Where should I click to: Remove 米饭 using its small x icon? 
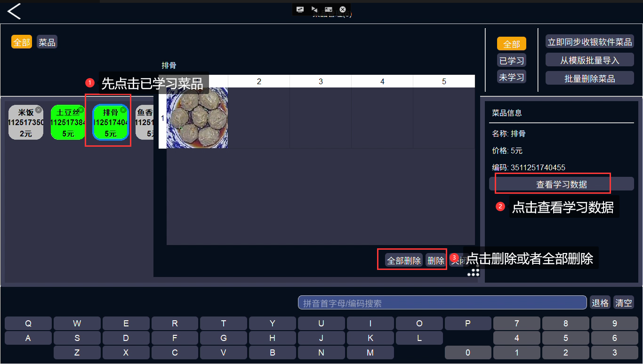39,110
